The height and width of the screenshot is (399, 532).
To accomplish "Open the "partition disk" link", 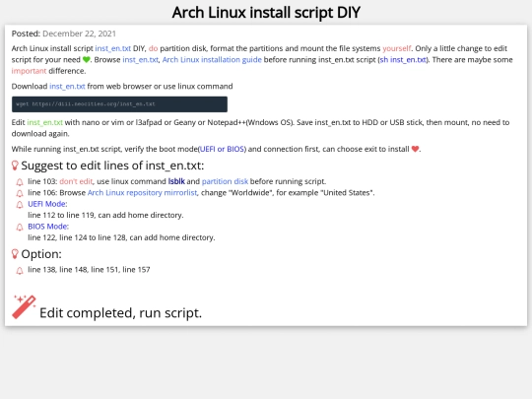I will [225, 181].
